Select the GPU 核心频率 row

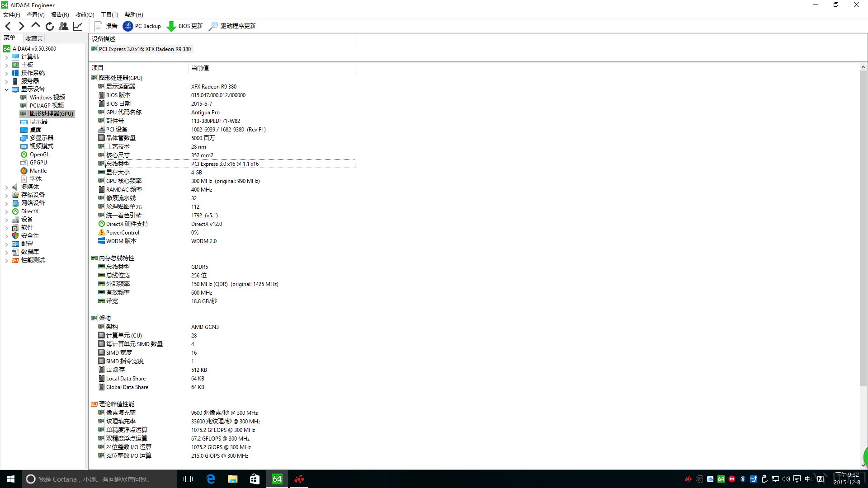226,181
